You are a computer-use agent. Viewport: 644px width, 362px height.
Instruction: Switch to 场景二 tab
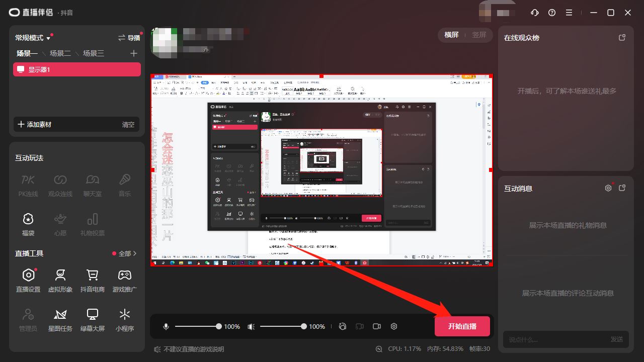click(x=60, y=53)
